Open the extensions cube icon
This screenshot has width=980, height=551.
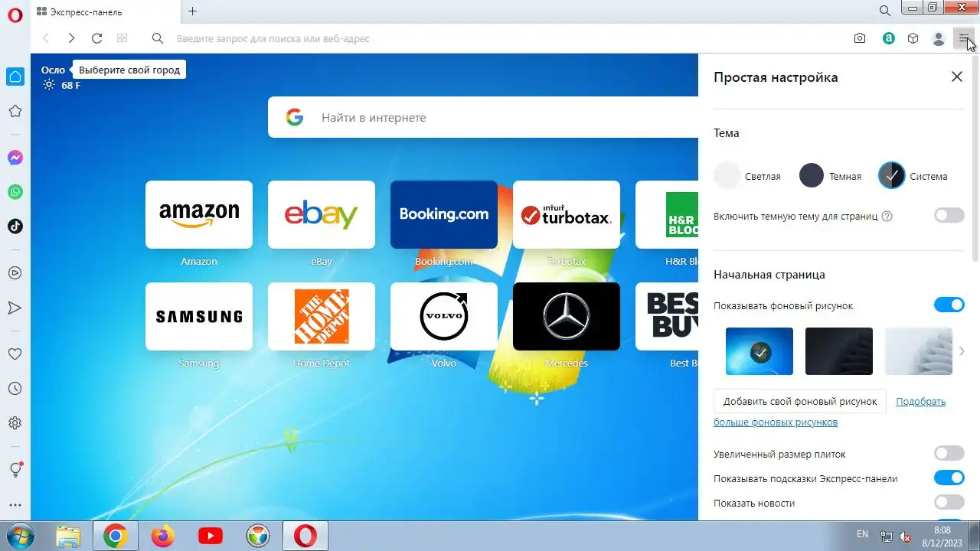[913, 38]
